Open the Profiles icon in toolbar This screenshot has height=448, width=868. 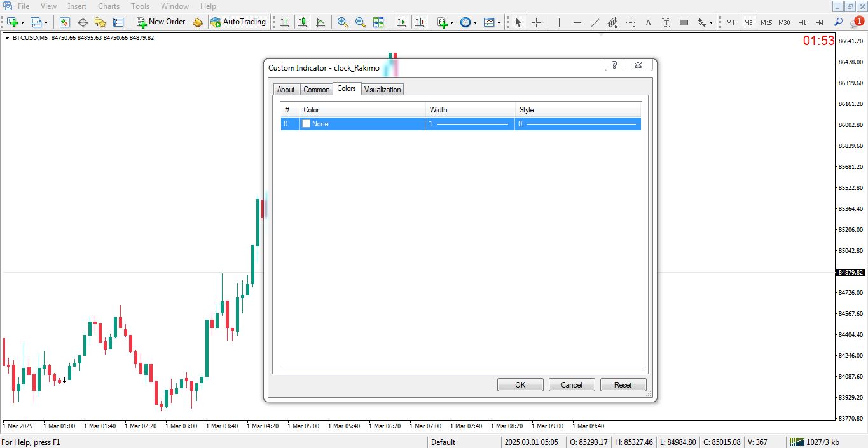[x=36, y=22]
